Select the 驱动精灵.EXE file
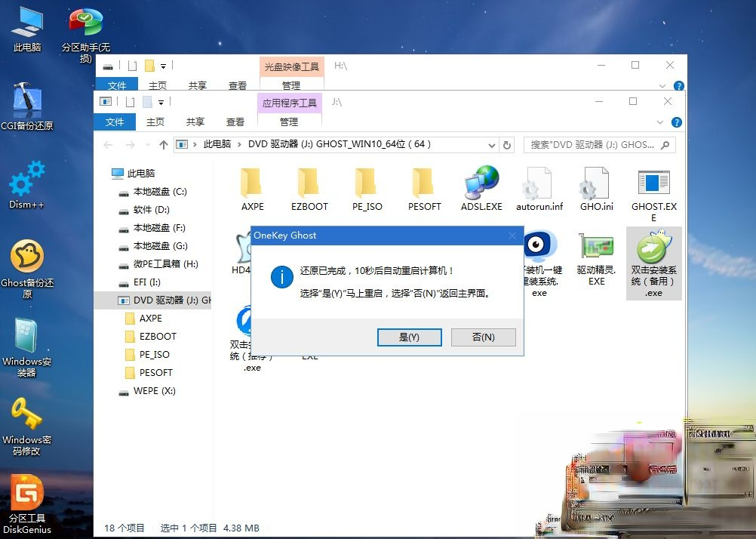Screen dimensions: 756x539 [x=596, y=260]
